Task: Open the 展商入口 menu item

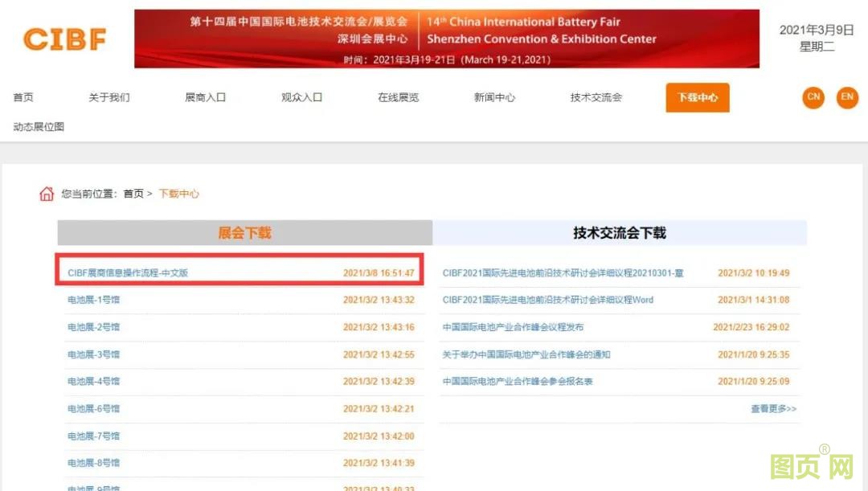Action: click(205, 96)
